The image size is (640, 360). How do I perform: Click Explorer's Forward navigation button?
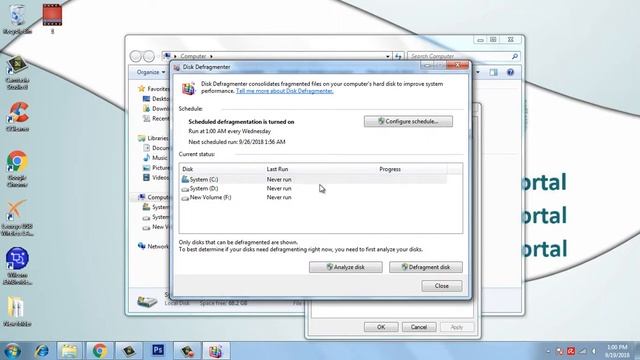click(149, 56)
